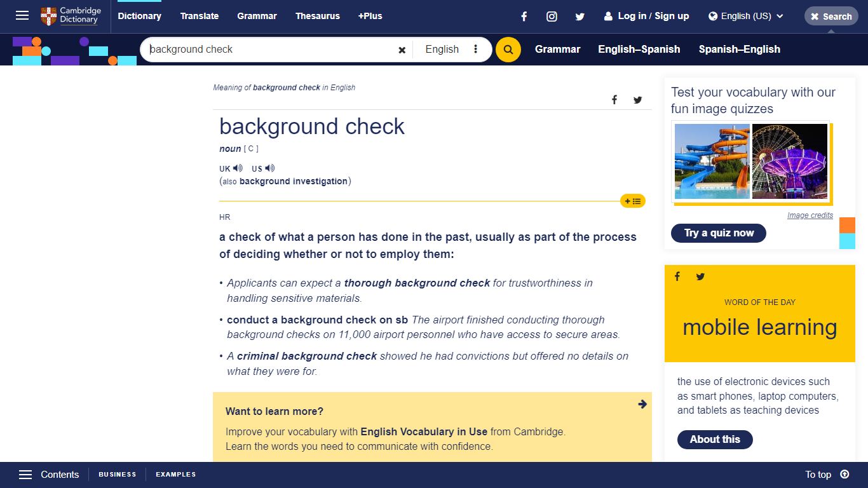Open the English (US) language dropdown
The image size is (868, 488).
[746, 17]
